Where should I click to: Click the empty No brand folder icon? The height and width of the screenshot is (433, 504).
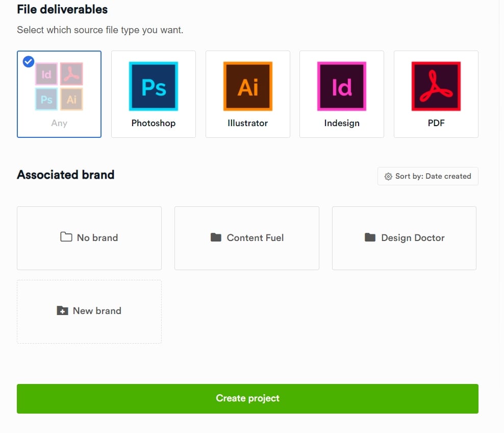(66, 237)
